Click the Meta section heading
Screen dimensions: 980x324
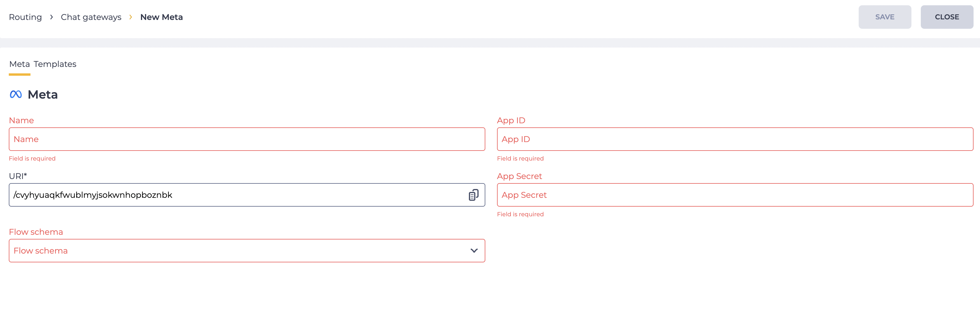[x=42, y=94]
